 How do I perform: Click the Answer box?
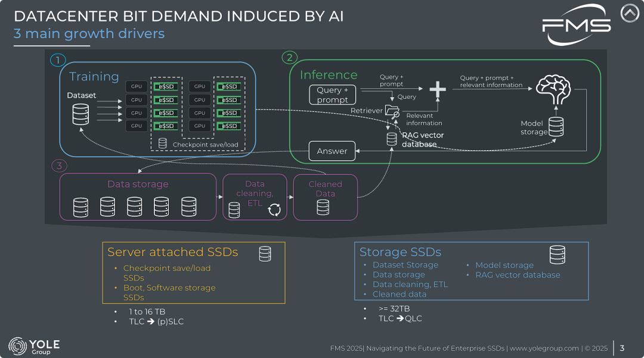(332, 151)
